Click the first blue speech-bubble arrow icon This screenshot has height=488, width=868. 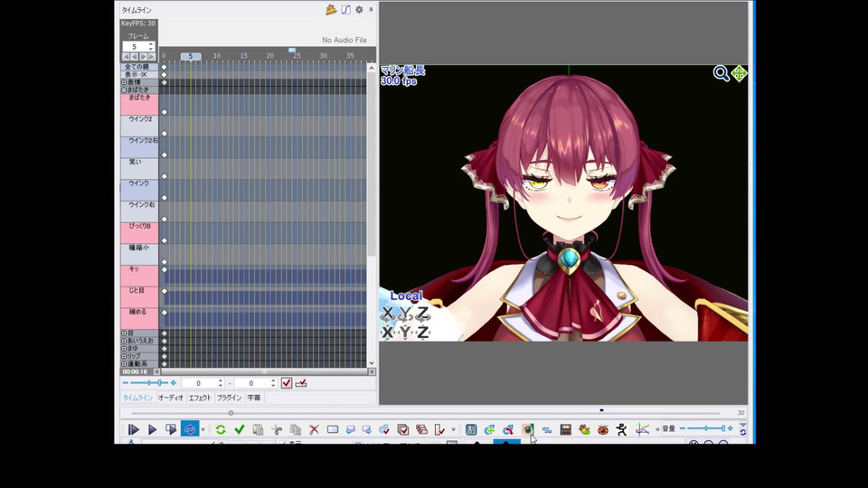[351, 429]
